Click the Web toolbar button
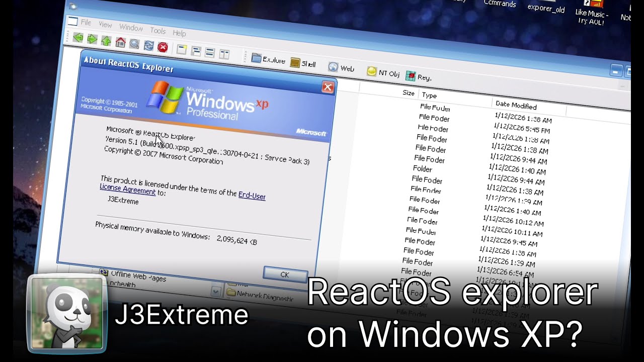The image size is (644, 362). 341,67
